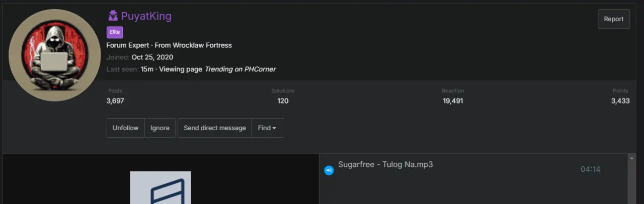This screenshot has width=644, height=204.
Task: Report this user profile
Action: 614,19
